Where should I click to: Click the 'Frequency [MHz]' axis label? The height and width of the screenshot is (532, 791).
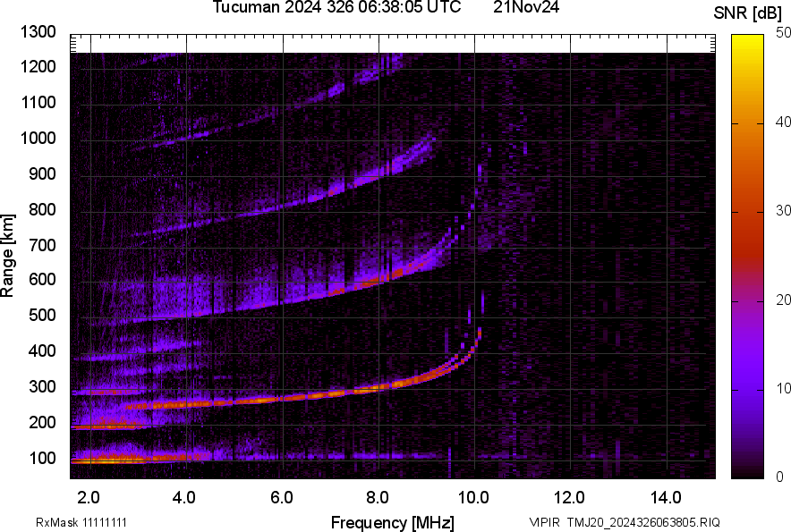393,522
